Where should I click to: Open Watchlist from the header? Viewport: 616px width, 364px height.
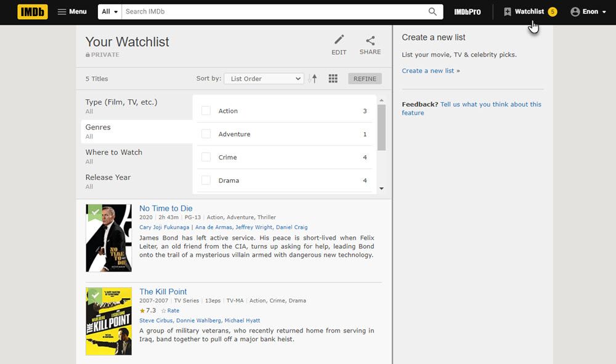pos(530,12)
